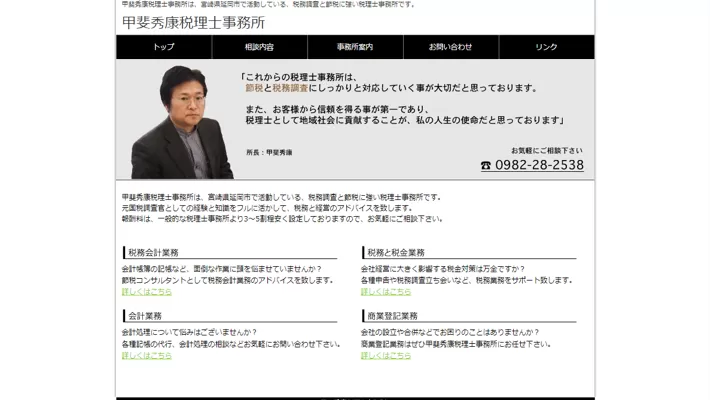
Task: Open the リンク navigation item
Action: (546, 47)
